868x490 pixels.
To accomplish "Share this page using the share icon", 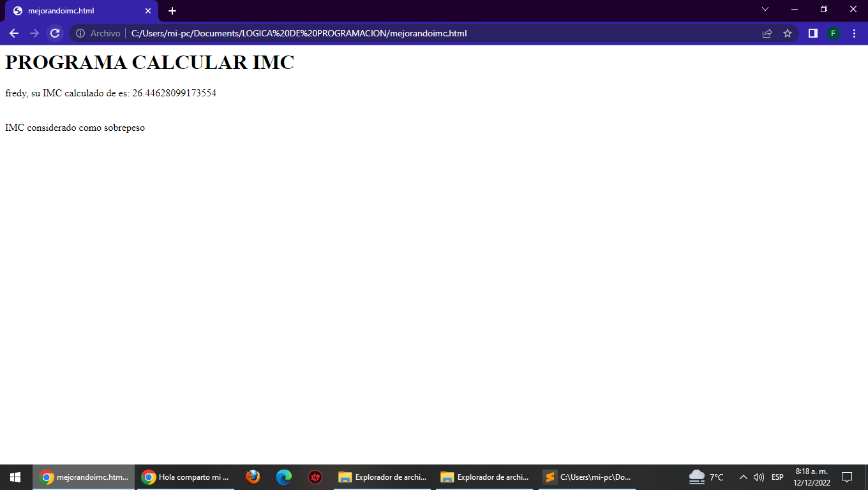I will 767,33.
